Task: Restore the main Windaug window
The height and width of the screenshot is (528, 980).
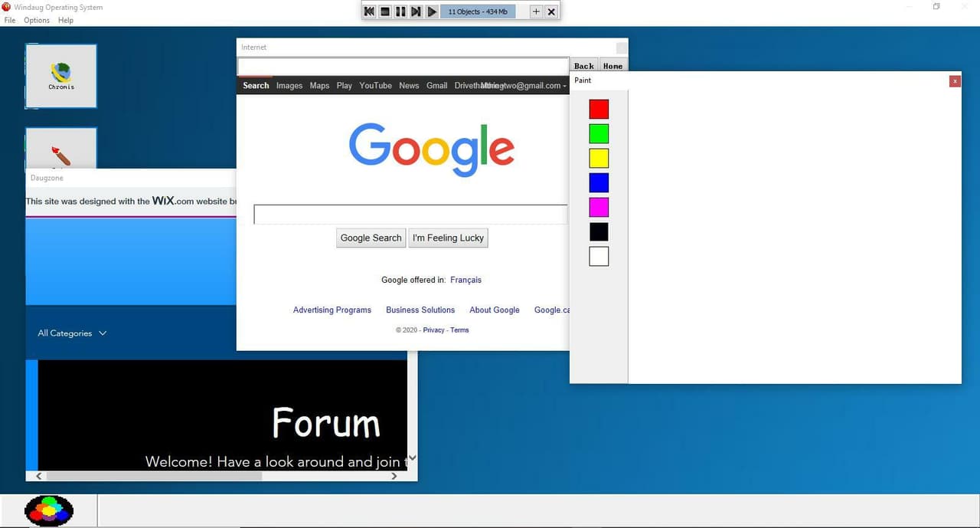Action: tap(936, 7)
